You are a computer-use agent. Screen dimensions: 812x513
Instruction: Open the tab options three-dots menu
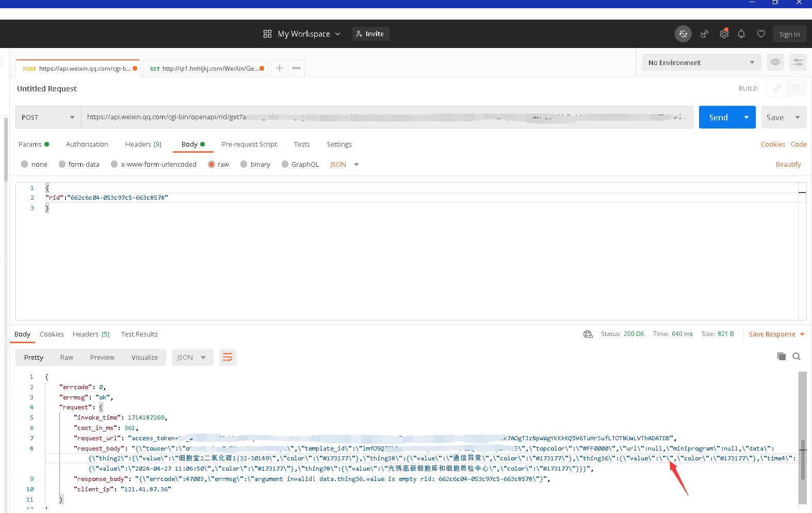[x=296, y=68]
